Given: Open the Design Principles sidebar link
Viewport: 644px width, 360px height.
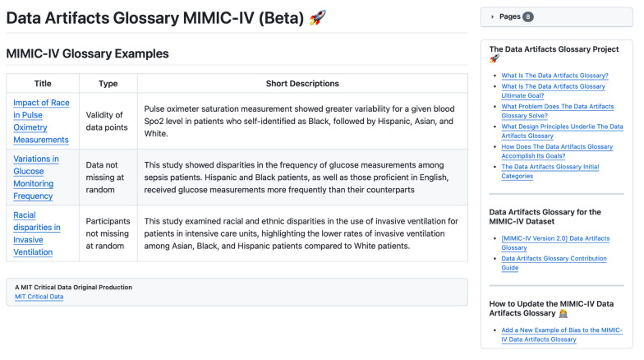Looking at the screenshot, I should pos(562,132).
